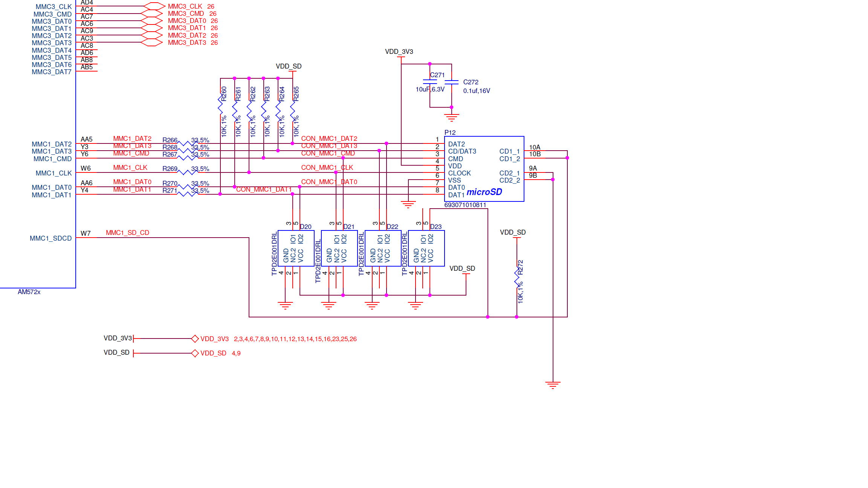Viewport: 868px width, 488px height.
Task: Click the microSD logo text
Action: pyautogui.click(x=484, y=192)
